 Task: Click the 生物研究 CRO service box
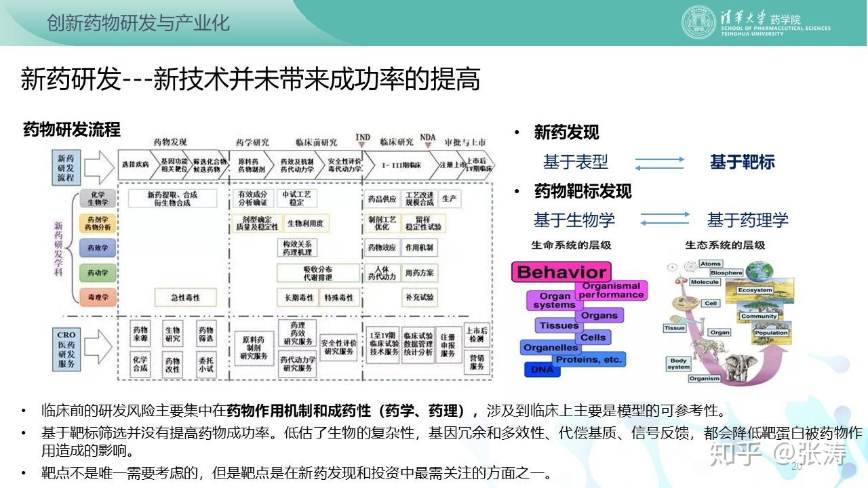point(172,333)
